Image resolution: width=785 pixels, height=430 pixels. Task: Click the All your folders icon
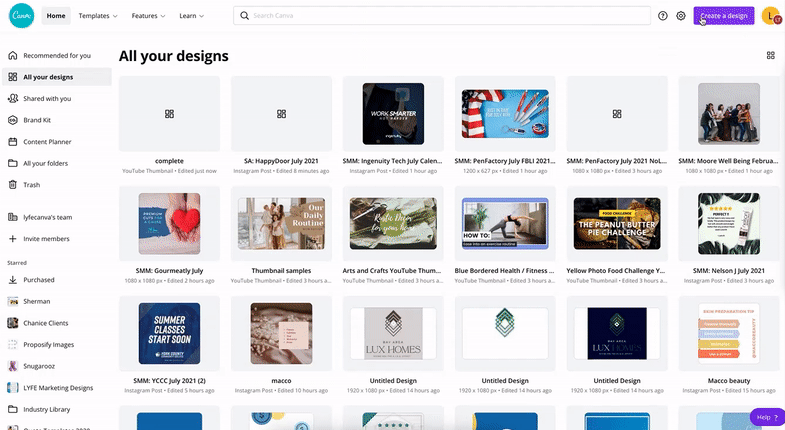pyautogui.click(x=13, y=163)
